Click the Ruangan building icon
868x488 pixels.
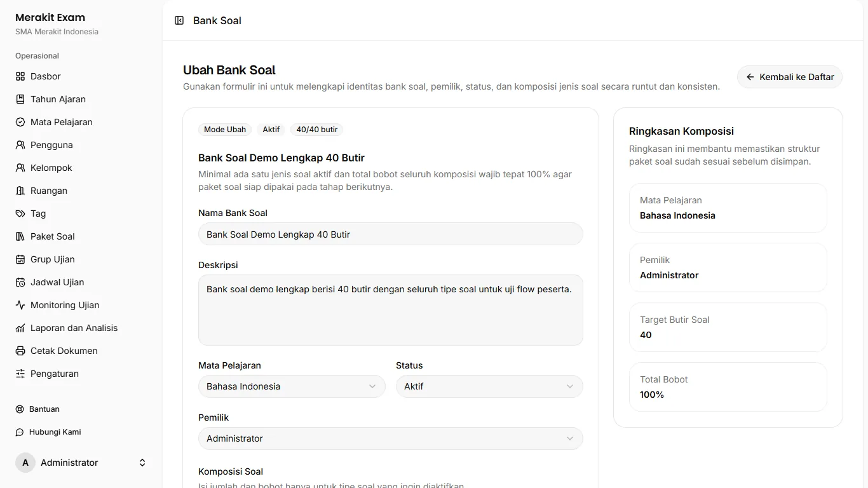20,191
